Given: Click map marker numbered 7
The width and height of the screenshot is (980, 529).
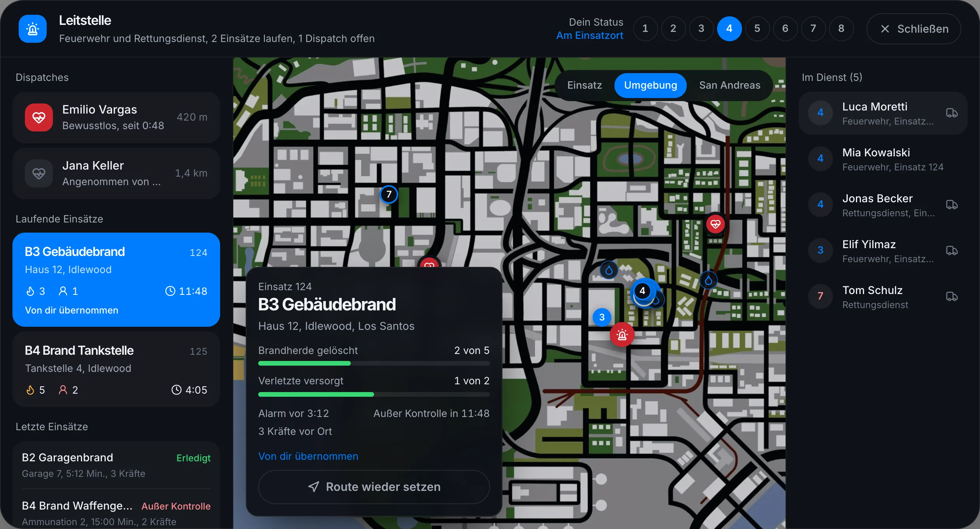Looking at the screenshot, I should pos(389,194).
